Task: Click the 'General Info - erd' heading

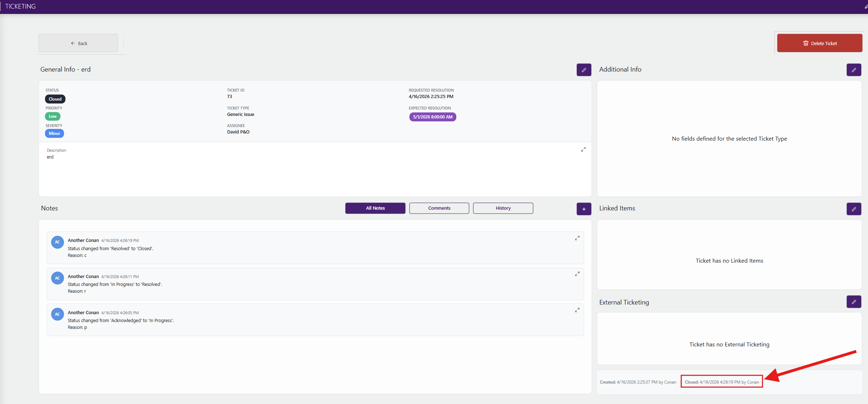Action: [66, 69]
